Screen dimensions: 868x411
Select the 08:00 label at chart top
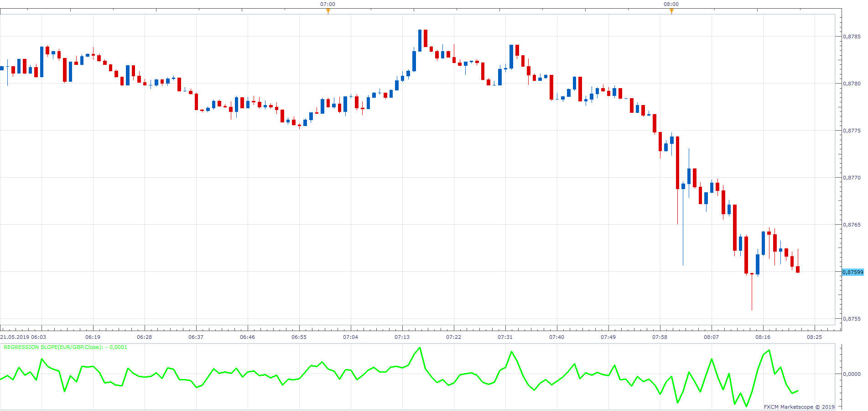671,4
